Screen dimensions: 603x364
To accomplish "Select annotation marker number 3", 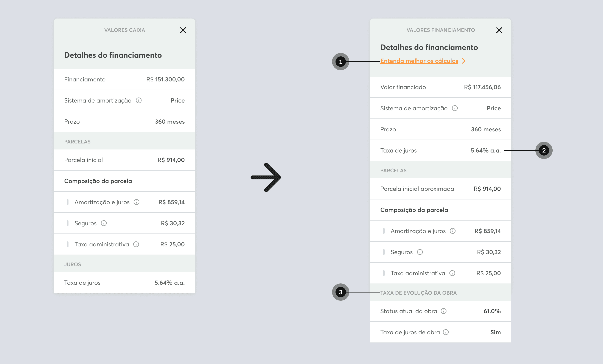I will pyautogui.click(x=340, y=292).
